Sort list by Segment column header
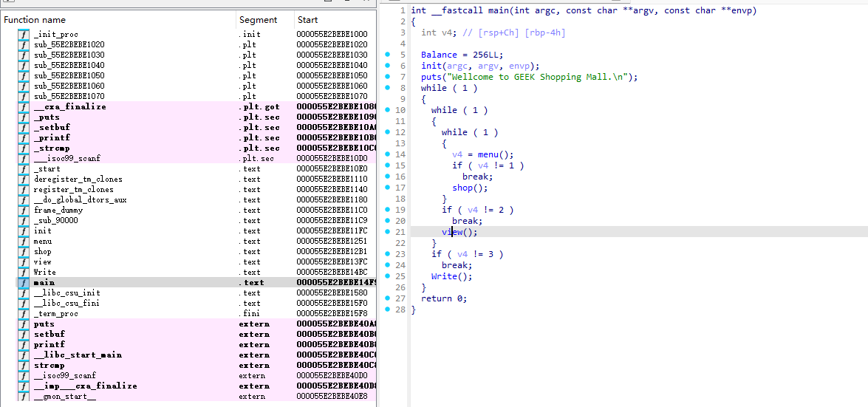Screen dimensions: 868x407 coord(265,20)
